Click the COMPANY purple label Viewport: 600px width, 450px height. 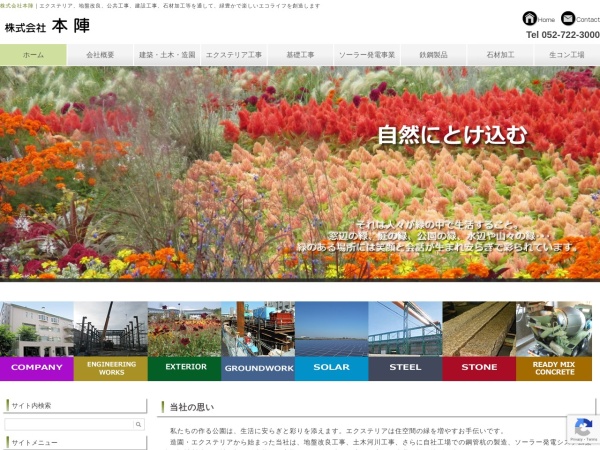coord(37,368)
